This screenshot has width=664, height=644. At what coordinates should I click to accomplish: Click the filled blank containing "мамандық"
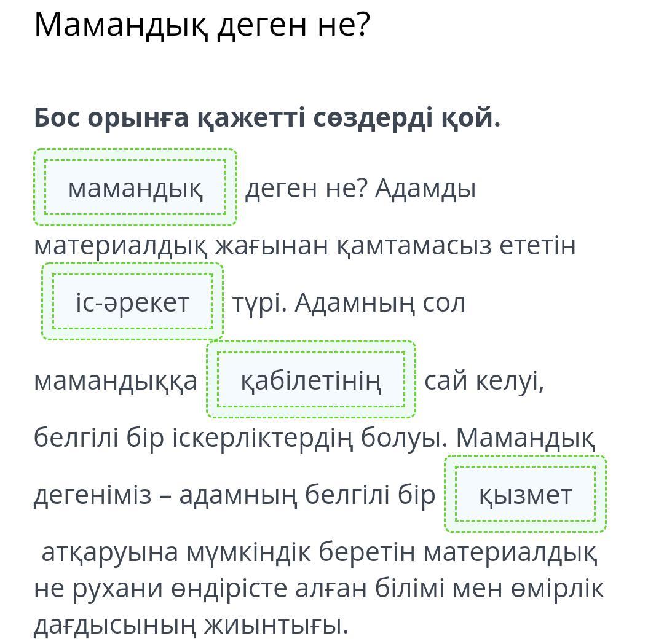coord(135,187)
